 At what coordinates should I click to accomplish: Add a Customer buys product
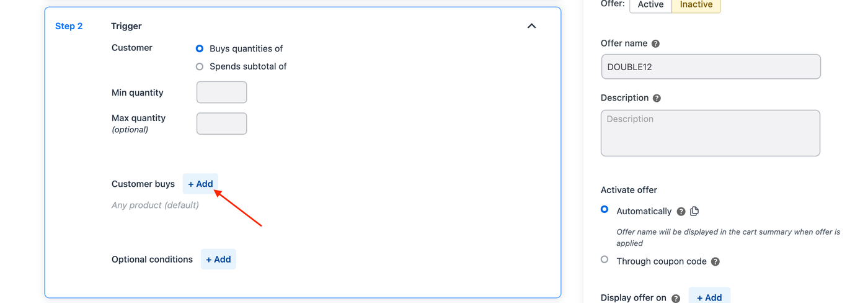tap(200, 184)
